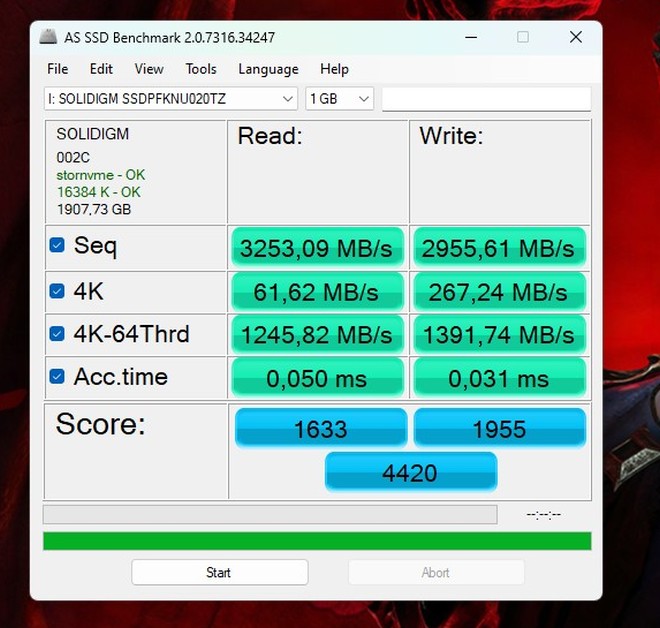Click the total score 4420 field
This screenshot has width=660, height=628.
(x=410, y=472)
